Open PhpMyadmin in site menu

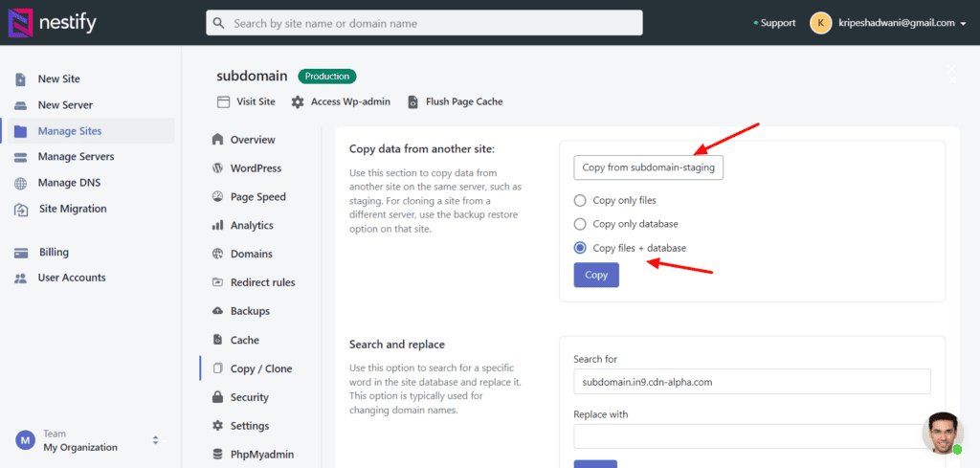(x=262, y=455)
